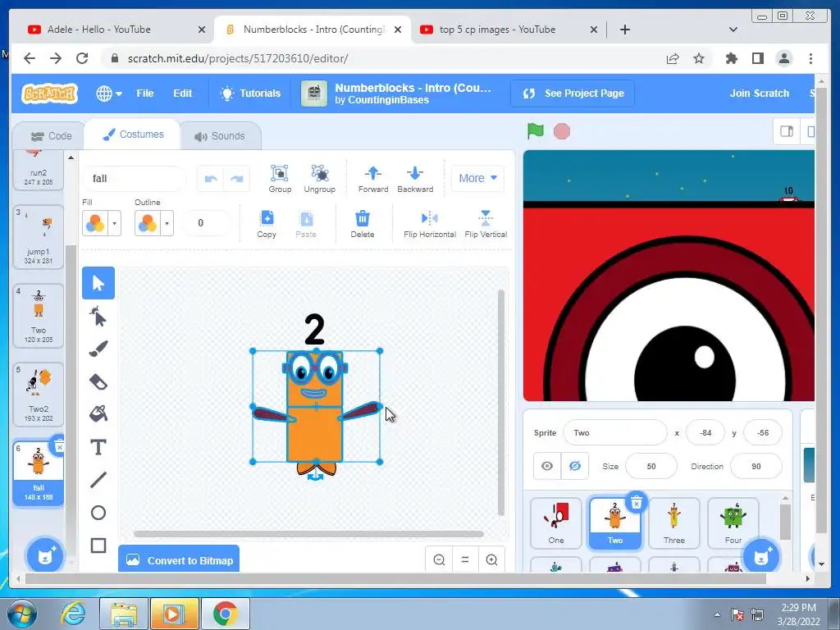
Task: Click the red stop button
Action: pyautogui.click(x=561, y=131)
